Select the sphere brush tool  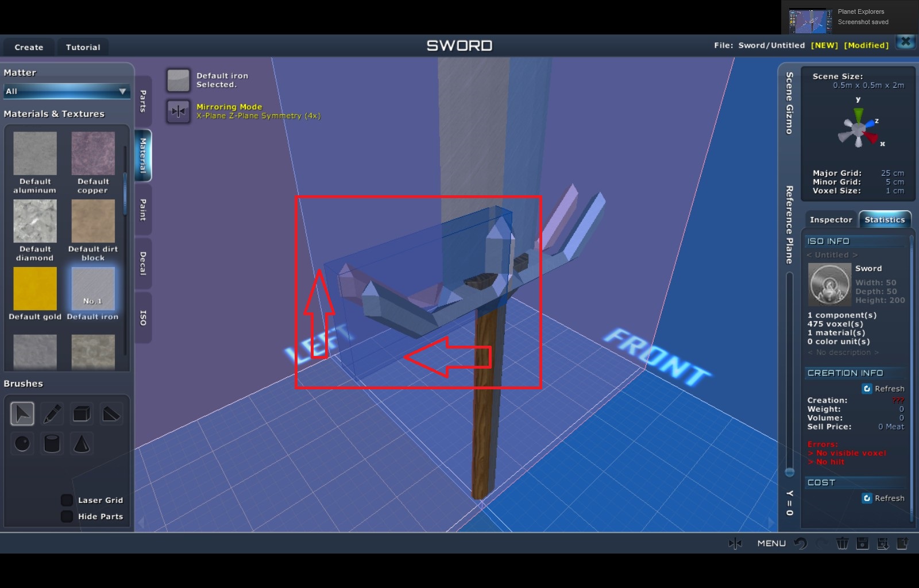click(22, 443)
